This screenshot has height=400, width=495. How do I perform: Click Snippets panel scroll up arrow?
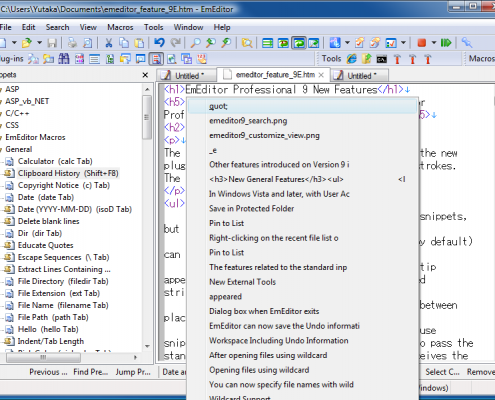pos(147,89)
